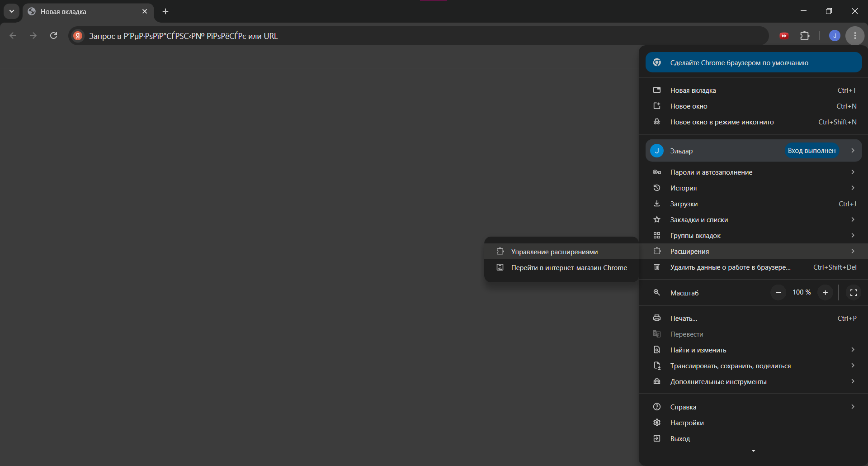Click the star icon beside Закладки и списки
This screenshot has height=466, width=868.
657,219
